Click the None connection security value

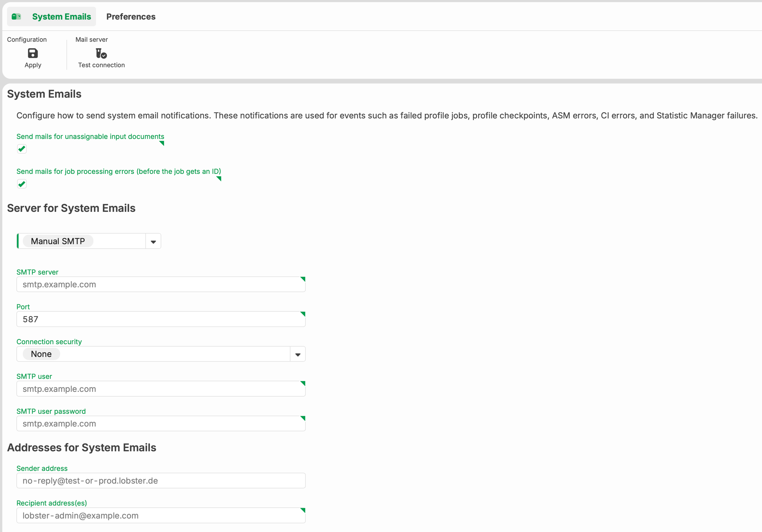click(x=41, y=354)
